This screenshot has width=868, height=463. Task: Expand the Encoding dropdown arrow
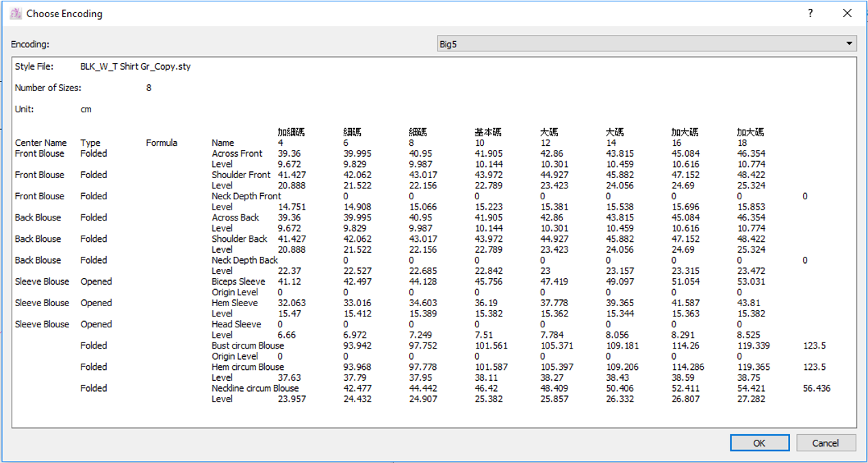pos(850,44)
